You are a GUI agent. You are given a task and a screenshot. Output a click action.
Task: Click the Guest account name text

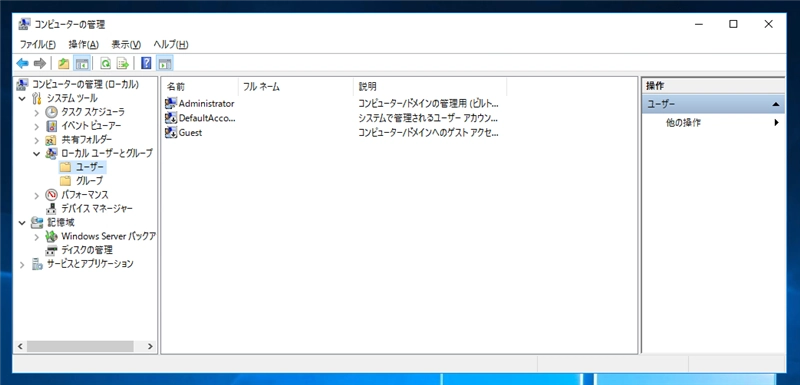click(x=190, y=133)
